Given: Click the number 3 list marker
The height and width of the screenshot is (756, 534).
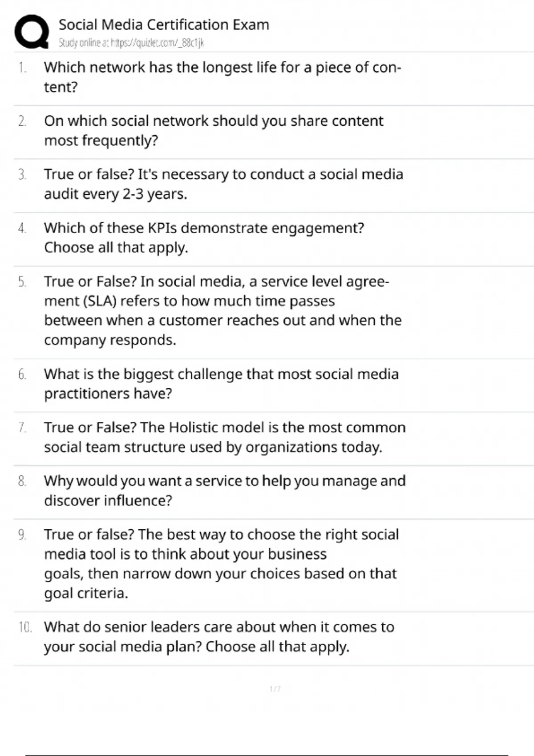Looking at the screenshot, I should (x=22, y=175).
